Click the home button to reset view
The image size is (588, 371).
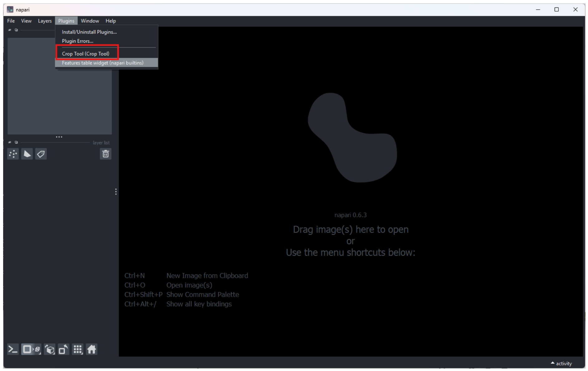[92, 349]
